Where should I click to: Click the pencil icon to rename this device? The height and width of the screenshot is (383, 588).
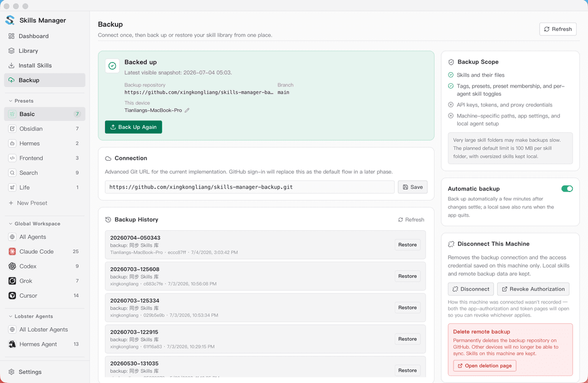pos(187,110)
